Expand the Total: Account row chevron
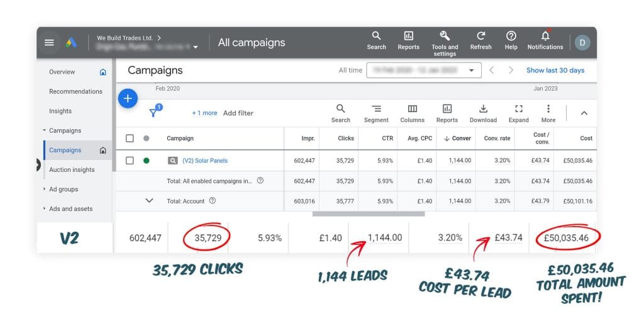 [x=149, y=201]
